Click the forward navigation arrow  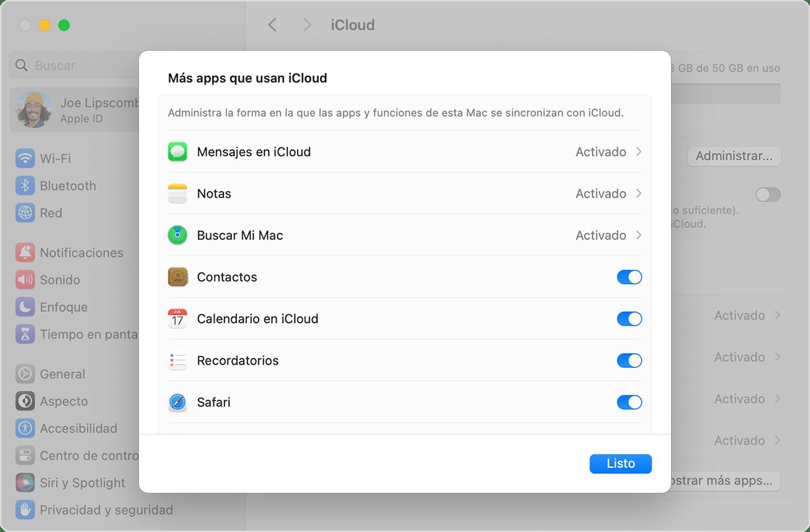[307, 25]
